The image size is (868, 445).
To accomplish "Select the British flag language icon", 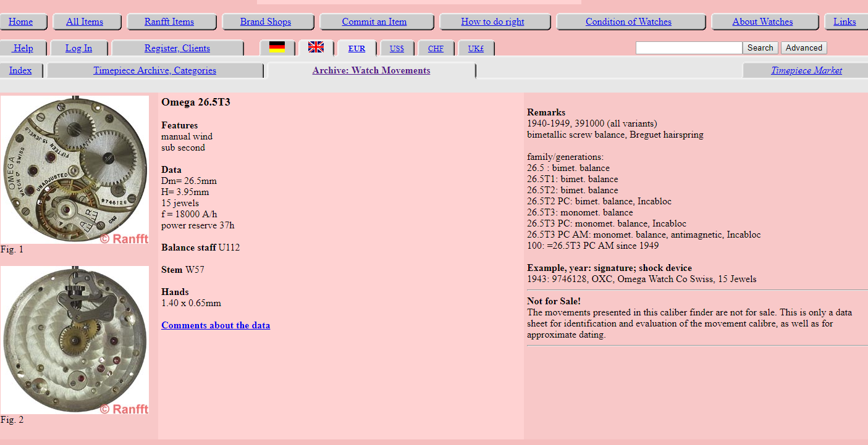I will [x=316, y=47].
